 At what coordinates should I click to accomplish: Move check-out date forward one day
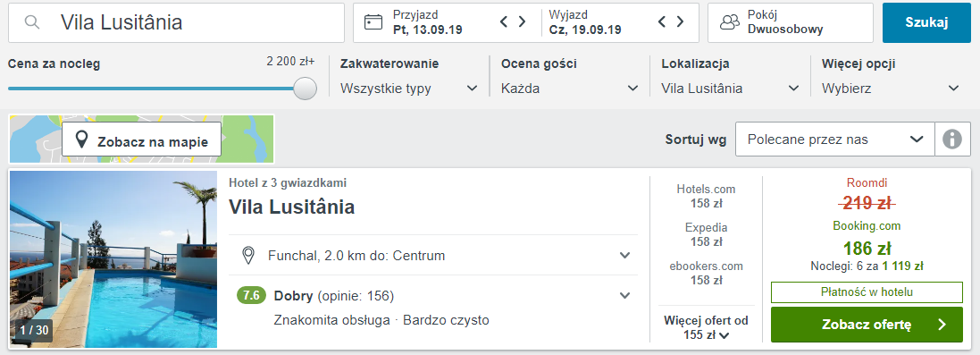tap(680, 22)
